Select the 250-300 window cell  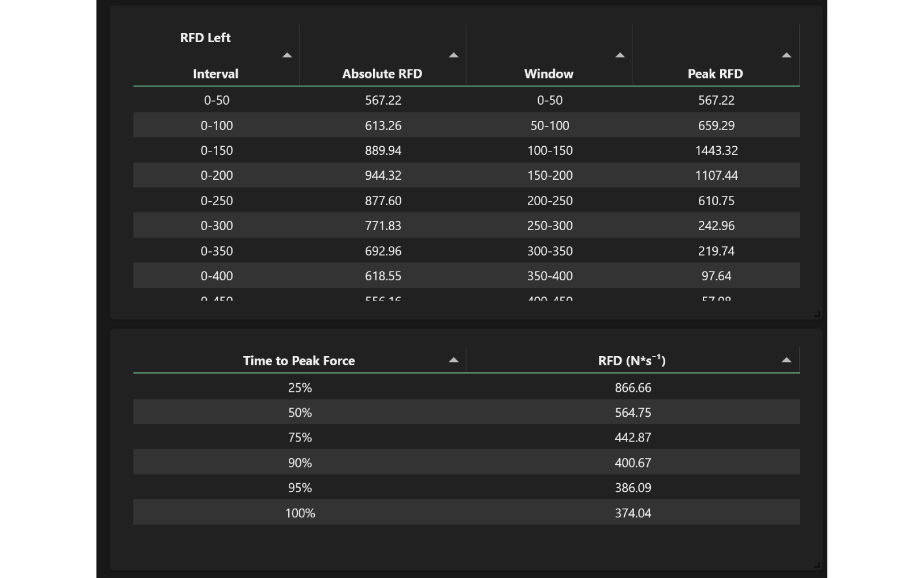pos(550,226)
